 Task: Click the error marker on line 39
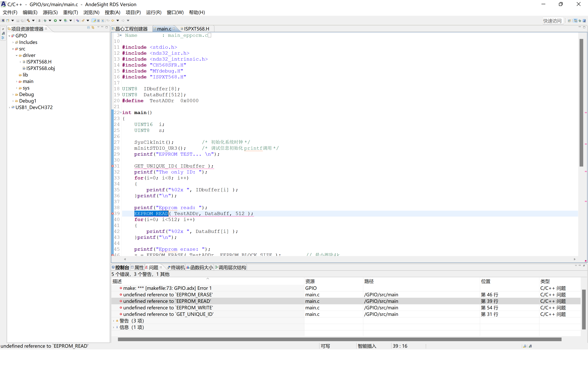coord(113,214)
